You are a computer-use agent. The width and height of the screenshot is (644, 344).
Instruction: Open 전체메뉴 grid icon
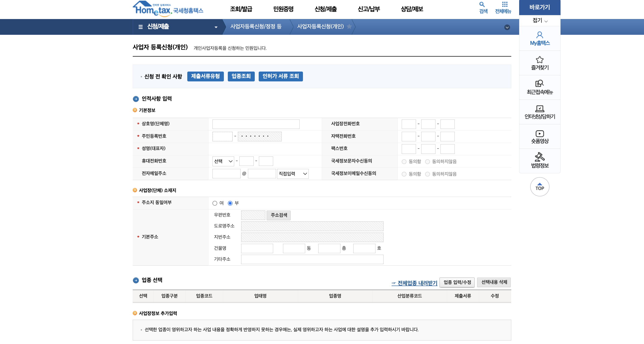tap(504, 5)
